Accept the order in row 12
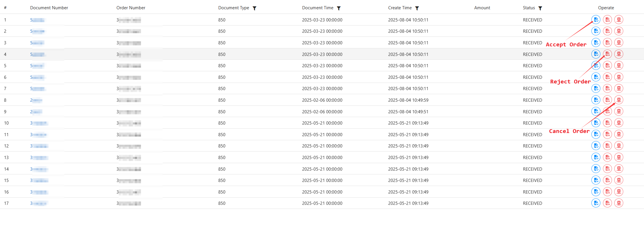Image resolution: width=644 pixels, height=228 pixels. [596, 146]
